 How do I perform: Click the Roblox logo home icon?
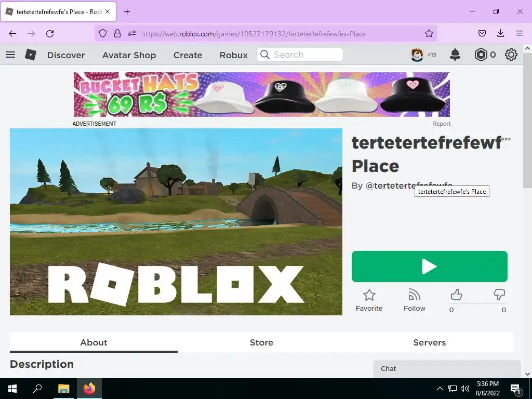[31, 55]
